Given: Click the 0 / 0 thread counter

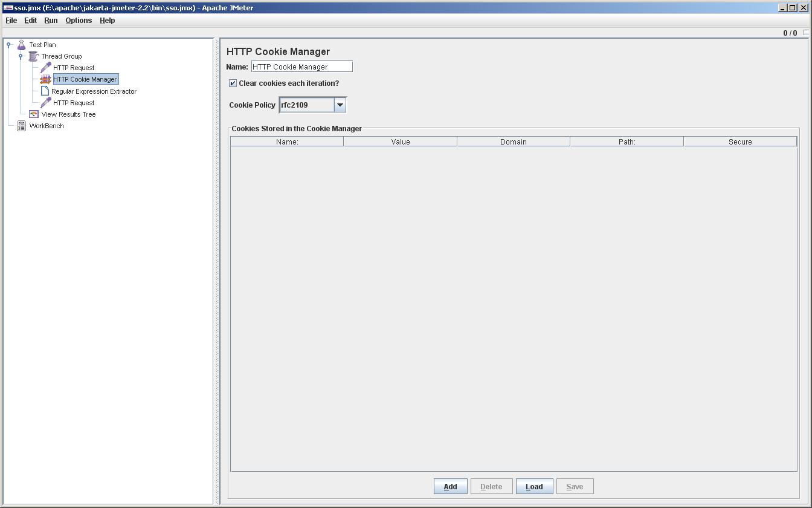Looking at the screenshot, I should 790,33.
